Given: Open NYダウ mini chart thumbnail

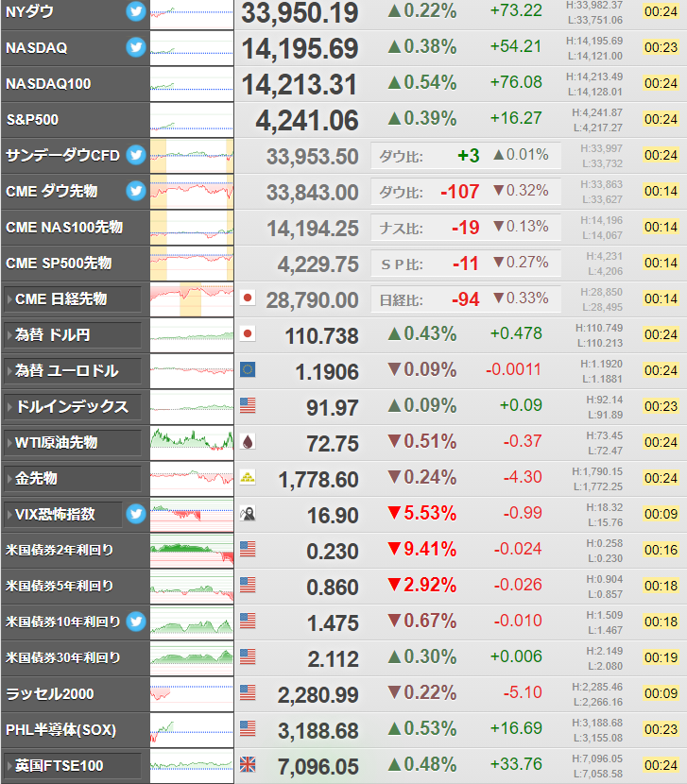Looking at the screenshot, I should [x=192, y=13].
